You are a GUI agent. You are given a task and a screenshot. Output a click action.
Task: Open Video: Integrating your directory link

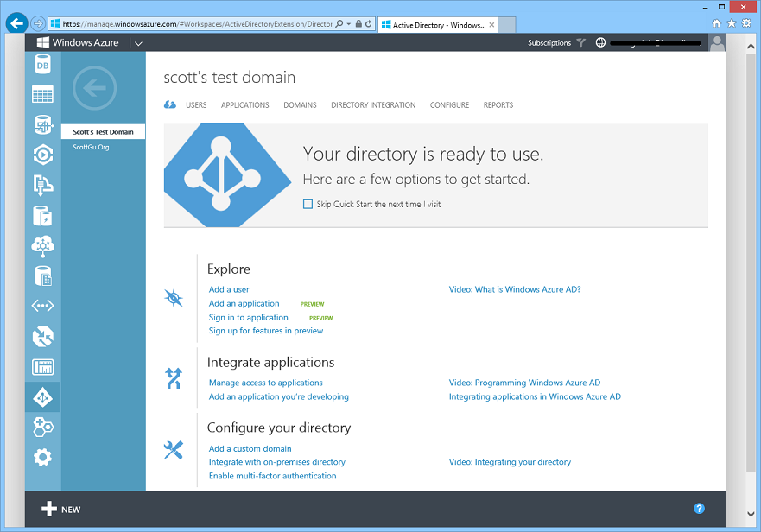[511, 462]
